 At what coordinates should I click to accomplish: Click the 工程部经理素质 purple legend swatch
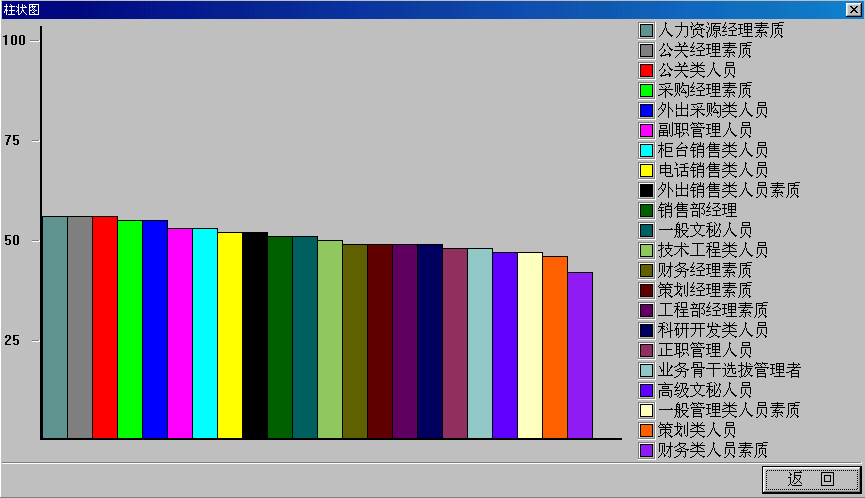[646, 310]
